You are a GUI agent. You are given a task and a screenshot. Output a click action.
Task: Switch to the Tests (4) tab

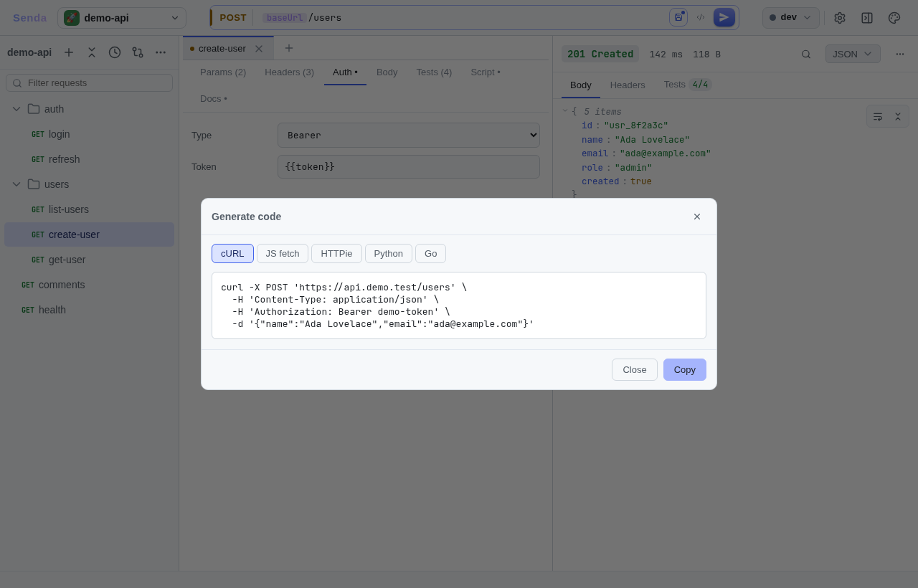[434, 72]
